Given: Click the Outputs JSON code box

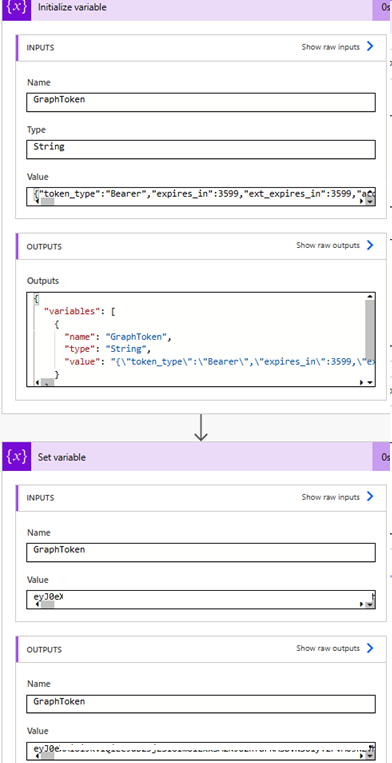Looking at the screenshot, I should pos(201,340).
